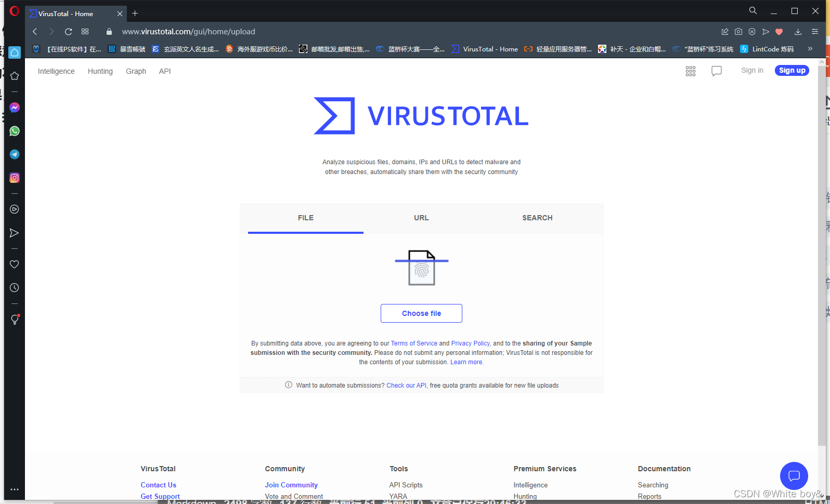Image resolution: width=830 pixels, height=504 pixels.
Task: Open Speed Dial start page icon
Action: pos(85,32)
